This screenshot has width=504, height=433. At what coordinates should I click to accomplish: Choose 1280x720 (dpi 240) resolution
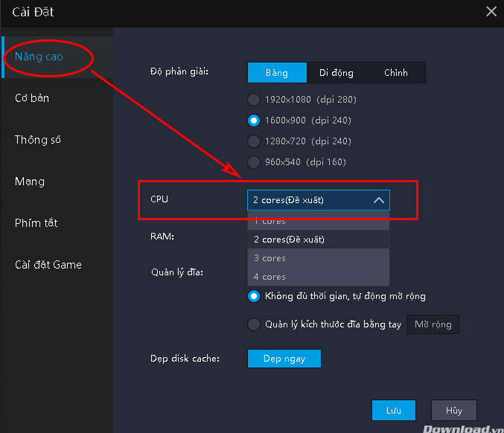click(x=299, y=141)
